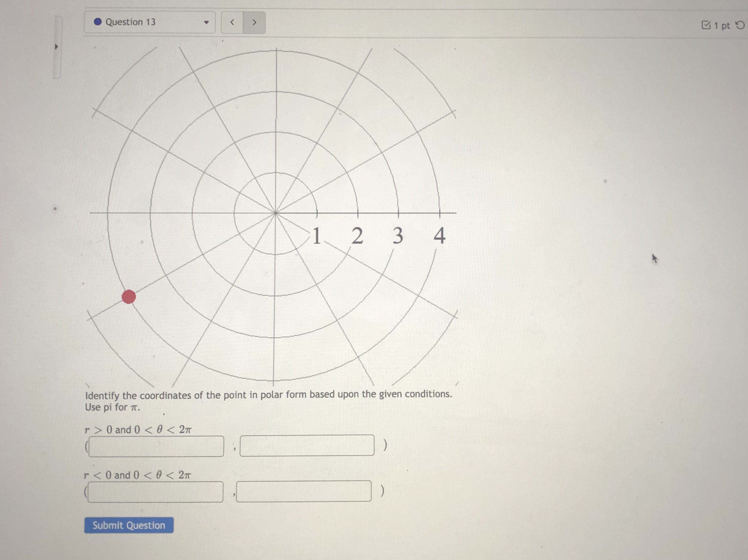748x560 pixels.
Task: Go to the next question arrow
Action: pos(254,22)
